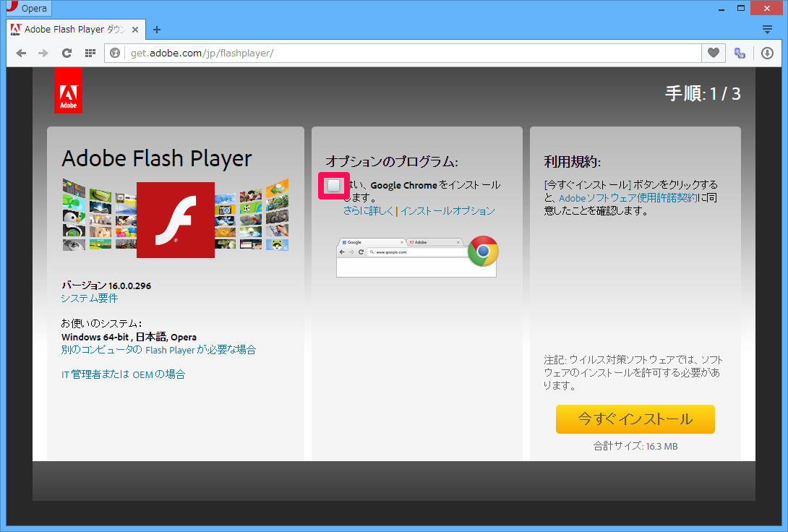Open the インストールオプション link
788x532 pixels.
[x=447, y=211]
